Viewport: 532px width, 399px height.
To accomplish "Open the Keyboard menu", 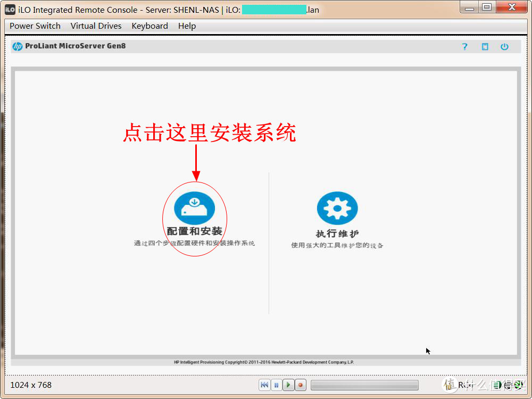I will click(149, 26).
